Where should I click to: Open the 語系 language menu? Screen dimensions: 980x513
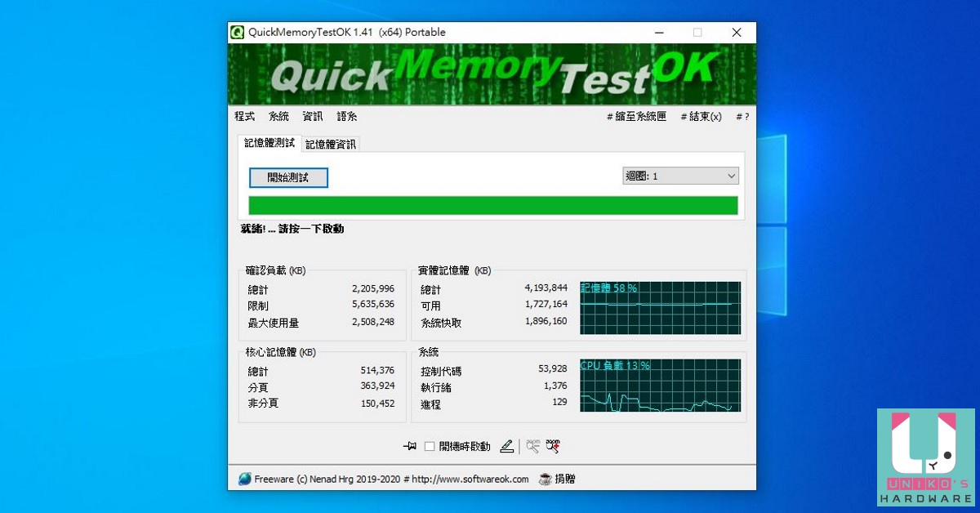tap(347, 117)
